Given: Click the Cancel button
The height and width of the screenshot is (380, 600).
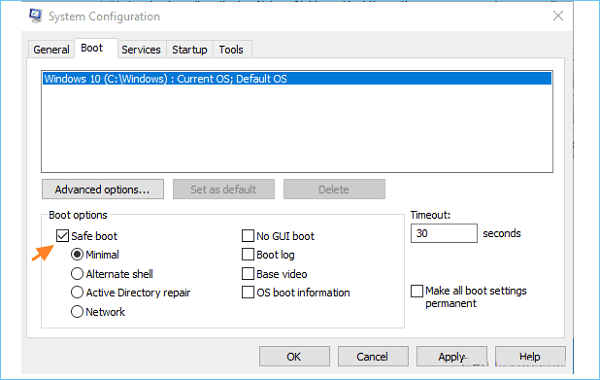Looking at the screenshot, I should (x=373, y=357).
